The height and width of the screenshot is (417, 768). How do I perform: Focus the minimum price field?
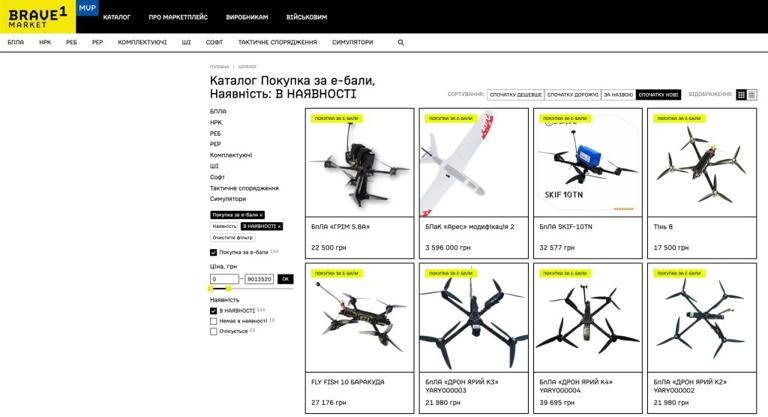[224, 279]
